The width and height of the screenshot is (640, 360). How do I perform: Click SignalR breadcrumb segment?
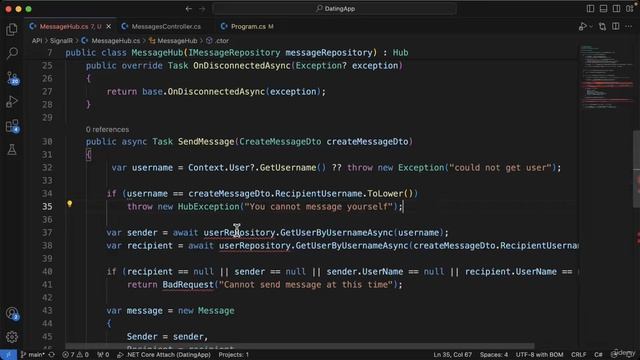pos(61,41)
